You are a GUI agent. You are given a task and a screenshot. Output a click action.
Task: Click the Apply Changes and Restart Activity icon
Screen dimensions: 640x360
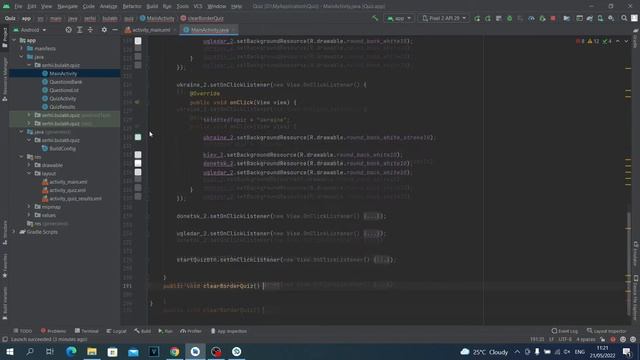488,18
